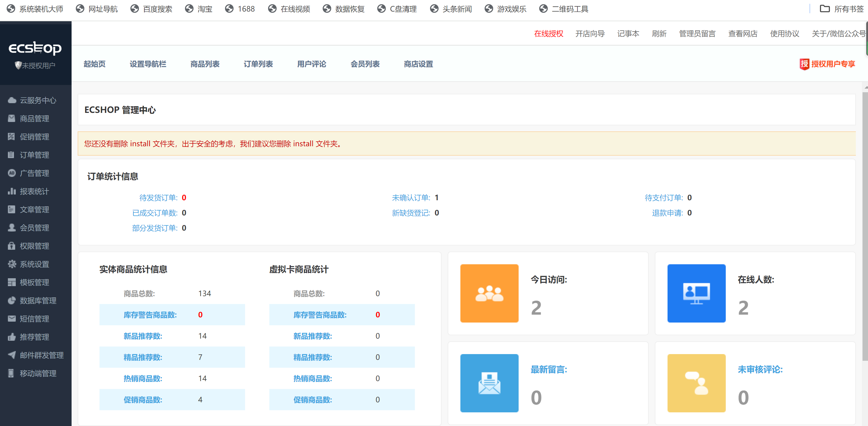Click the 广告管理 AD icon

(x=12, y=173)
